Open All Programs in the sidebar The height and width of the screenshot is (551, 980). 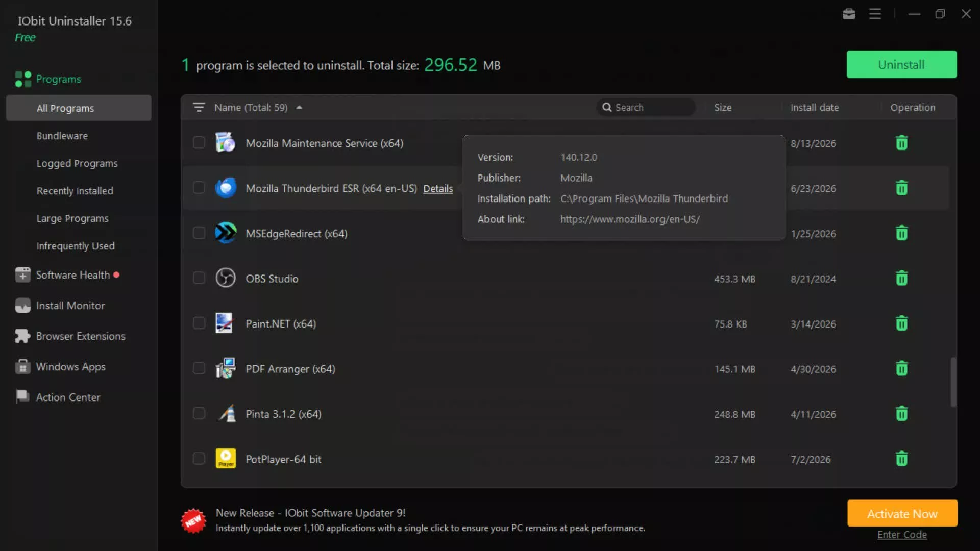click(x=79, y=108)
